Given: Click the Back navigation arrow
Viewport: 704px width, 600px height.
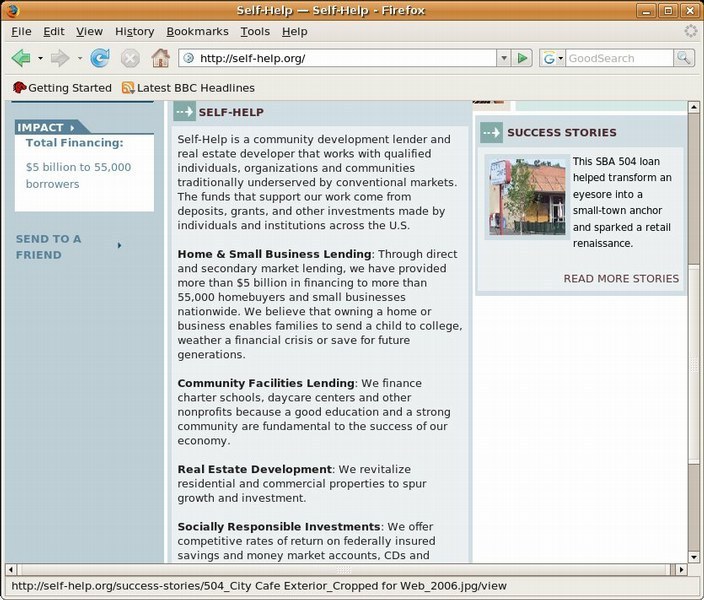Looking at the screenshot, I should click(x=20, y=58).
